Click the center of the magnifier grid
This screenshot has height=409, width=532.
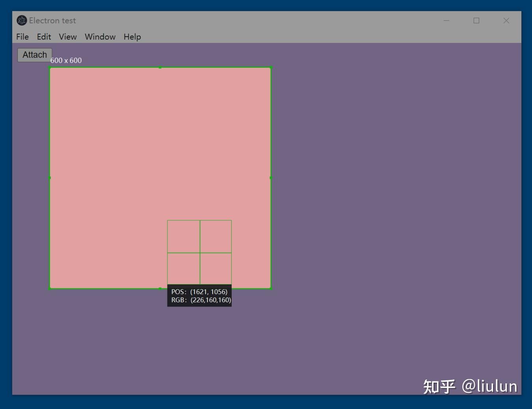pos(200,252)
